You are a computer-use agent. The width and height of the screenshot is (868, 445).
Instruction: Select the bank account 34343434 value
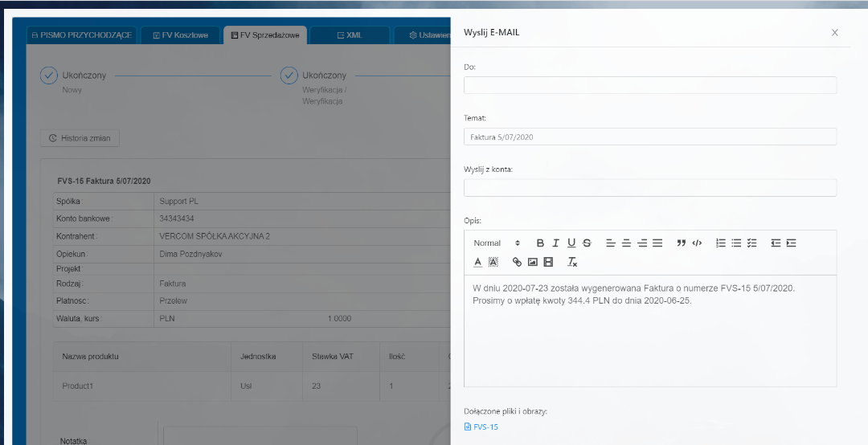(x=177, y=218)
